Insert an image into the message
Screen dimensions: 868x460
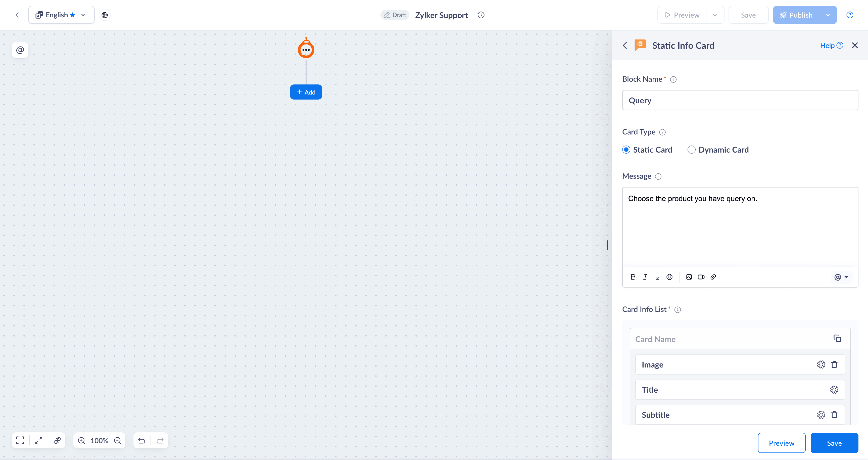[x=689, y=277]
